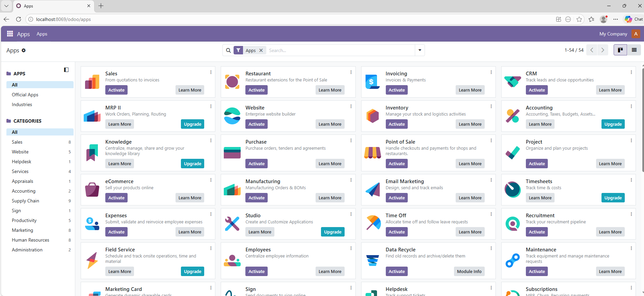644x296 pixels.
Task: Open the Apps menu in navbar
Action: click(x=42, y=34)
